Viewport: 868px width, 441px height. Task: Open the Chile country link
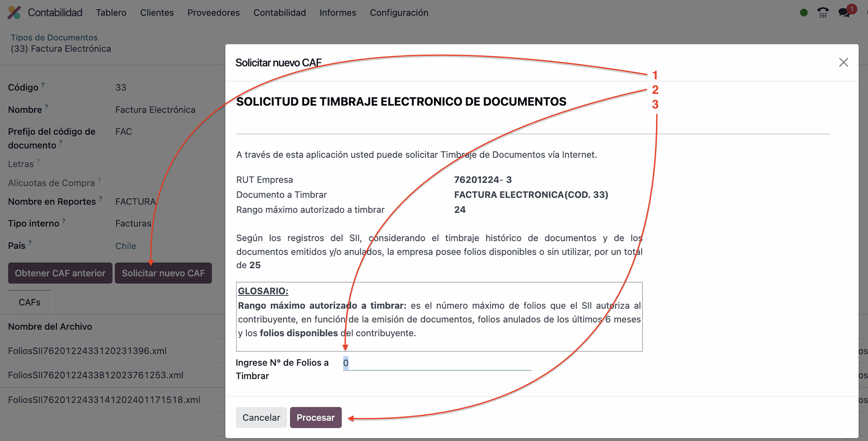pyautogui.click(x=126, y=246)
